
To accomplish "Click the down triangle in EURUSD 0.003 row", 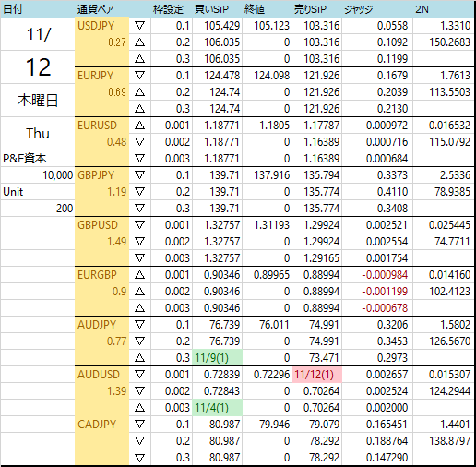I will click(x=139, y=159).
